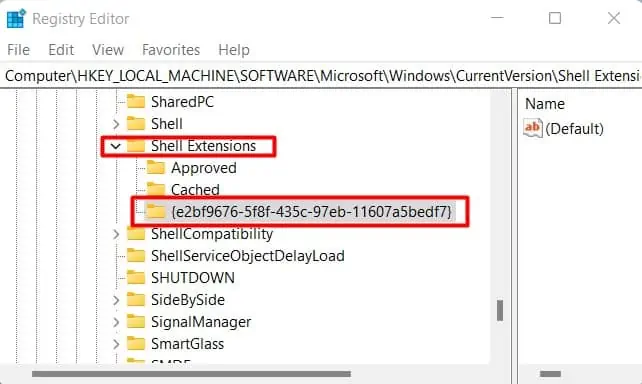Select the SharedPC folder icon
Viewport: 642px width, 384px height.
[x=136, y=102]
